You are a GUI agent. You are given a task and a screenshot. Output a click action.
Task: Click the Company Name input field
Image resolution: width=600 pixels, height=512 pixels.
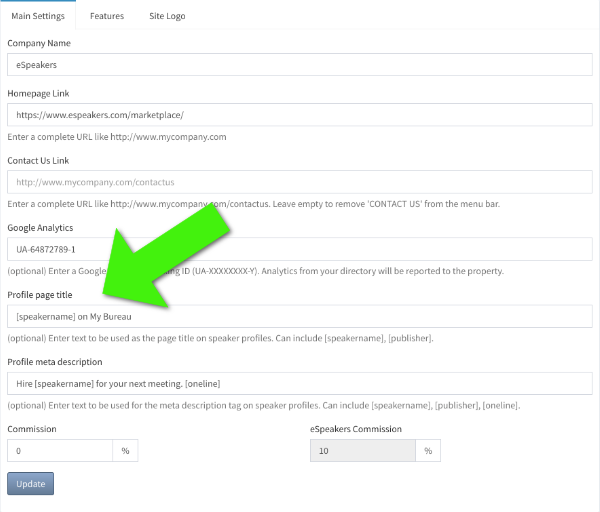point(300,65)
